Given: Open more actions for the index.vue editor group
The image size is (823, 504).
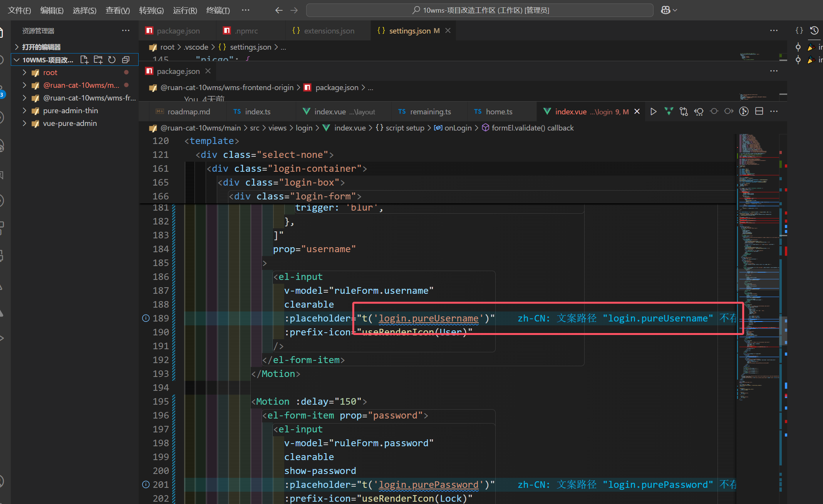Looking at the screenshot, I should (774, 112).
